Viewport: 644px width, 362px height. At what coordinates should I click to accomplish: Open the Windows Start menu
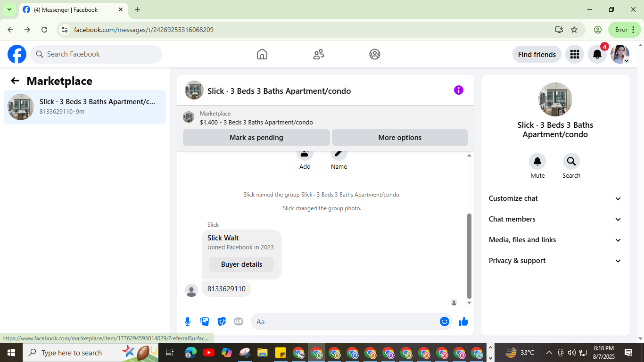coord(11,353)
